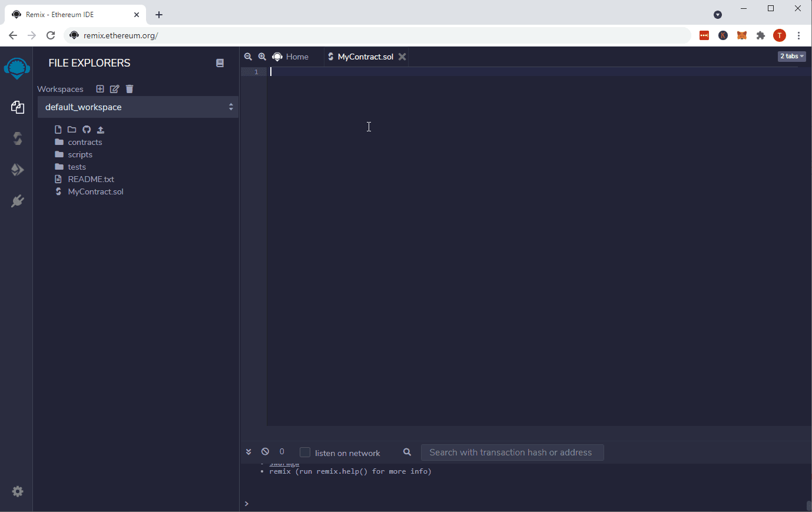Select the default_workspace dropdown
This screenshot has width=812, height=512.
click(138, 107)
